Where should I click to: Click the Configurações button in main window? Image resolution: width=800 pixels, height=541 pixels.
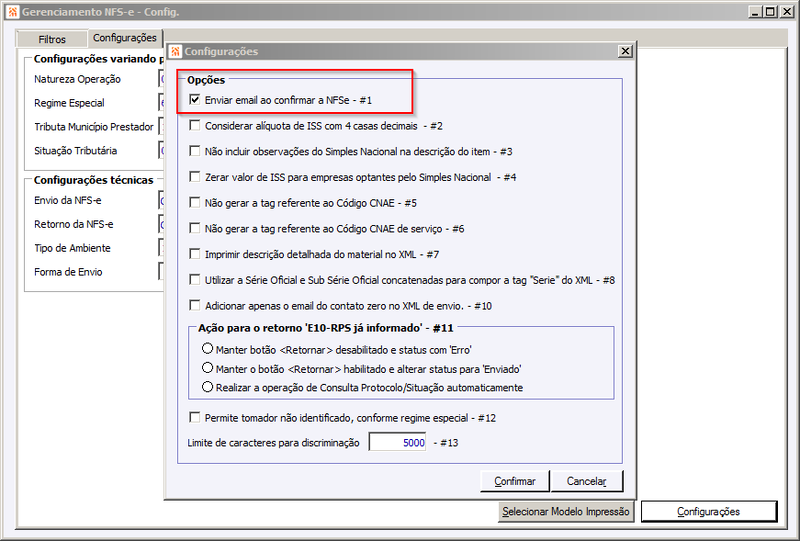coord(709,511)
